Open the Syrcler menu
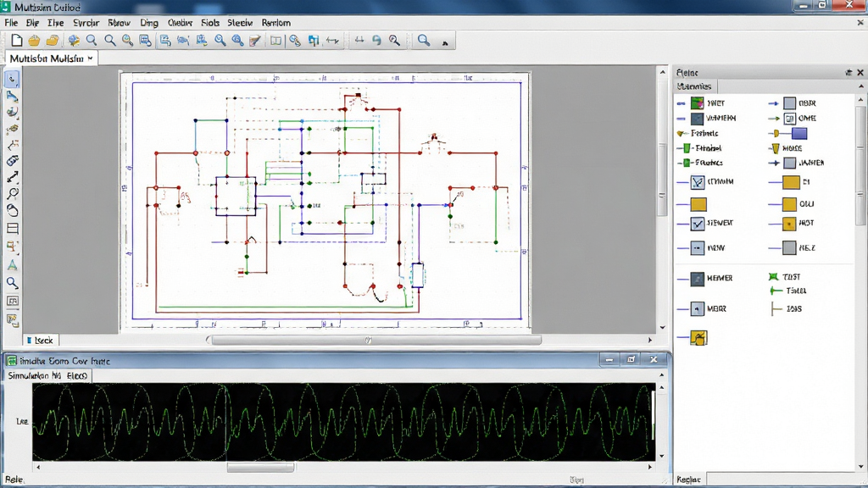868x488 pixels. (x=86, y=23)
